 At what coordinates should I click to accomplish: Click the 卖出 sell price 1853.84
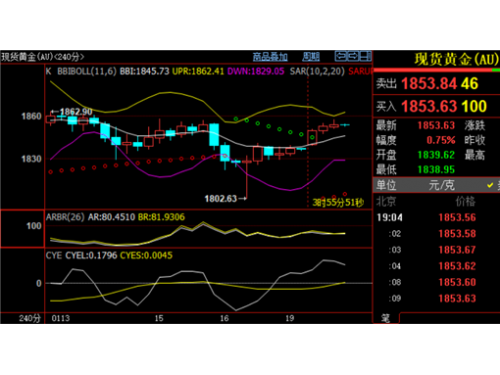[428, 83]
